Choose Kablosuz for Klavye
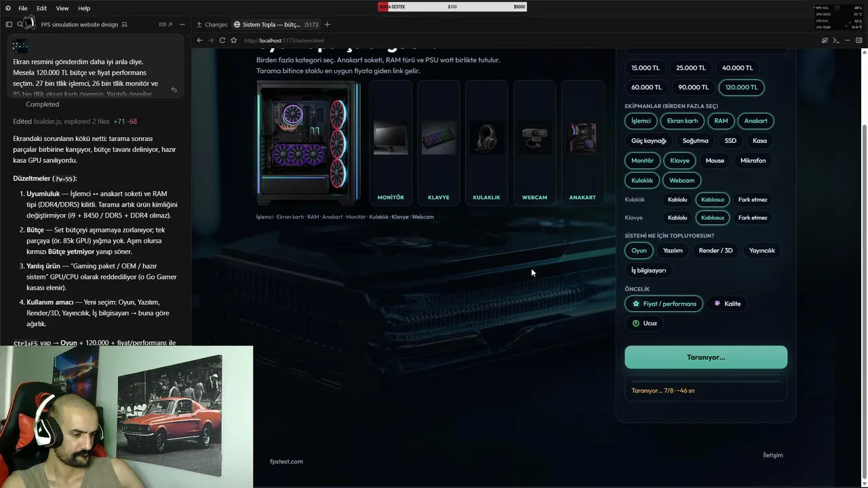Image resolution: width=868 pixels, height=488 pixels. pyautogui.click(x=713, y=218)
